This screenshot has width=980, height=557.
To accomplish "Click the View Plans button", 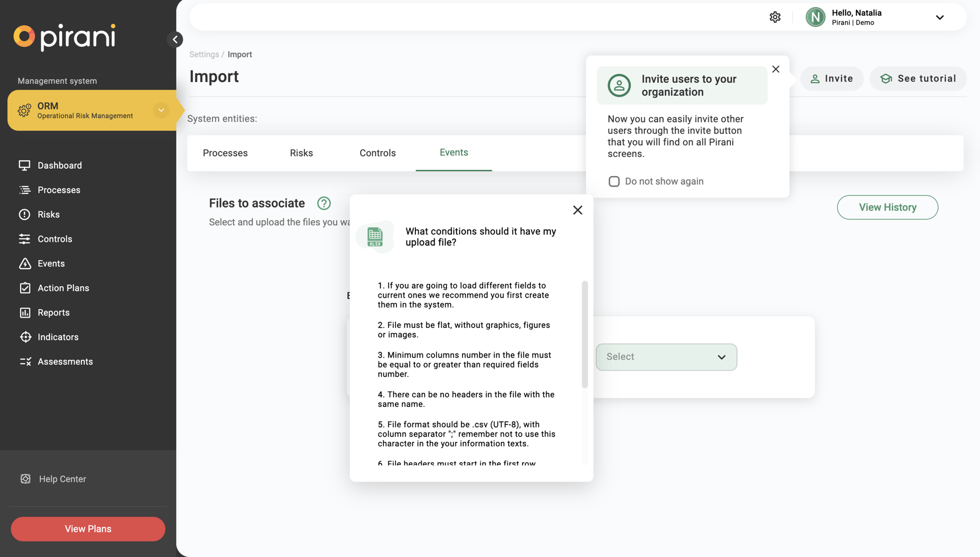I will click(x=88, y=529).
